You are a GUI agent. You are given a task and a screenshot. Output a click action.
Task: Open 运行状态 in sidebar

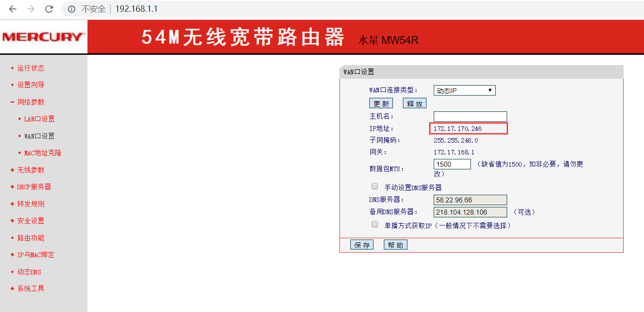click(x=31, y=68)
